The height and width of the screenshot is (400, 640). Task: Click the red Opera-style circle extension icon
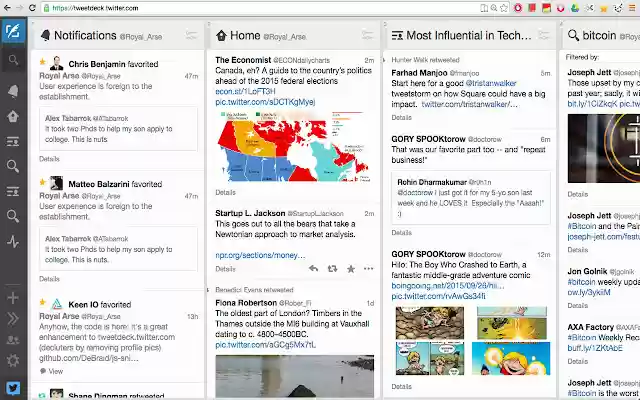[518, 8]
